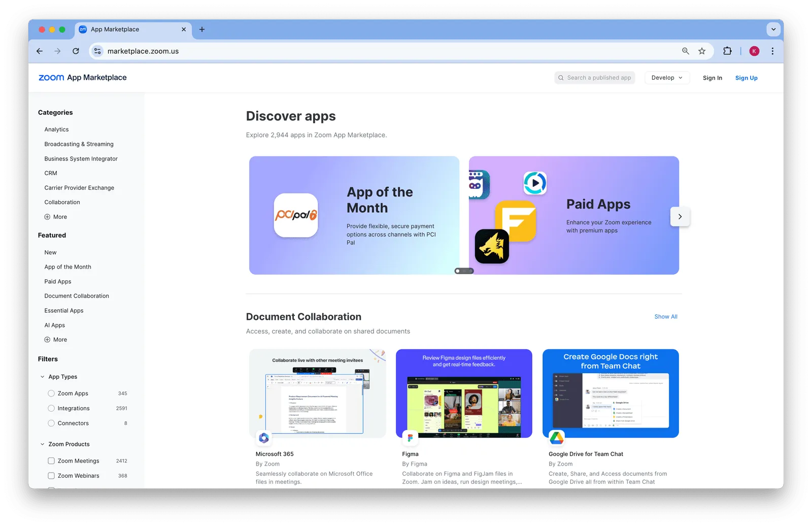812x526 pixels.
Task: Click the Google Drive for Team Chat title
Action: pos(586,454)
